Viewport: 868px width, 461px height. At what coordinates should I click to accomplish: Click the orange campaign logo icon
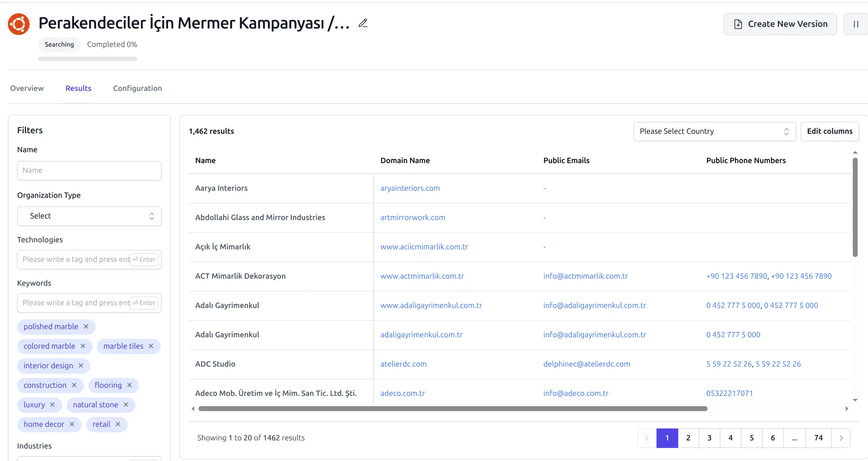pyautogui.click(x=19, y=24)
